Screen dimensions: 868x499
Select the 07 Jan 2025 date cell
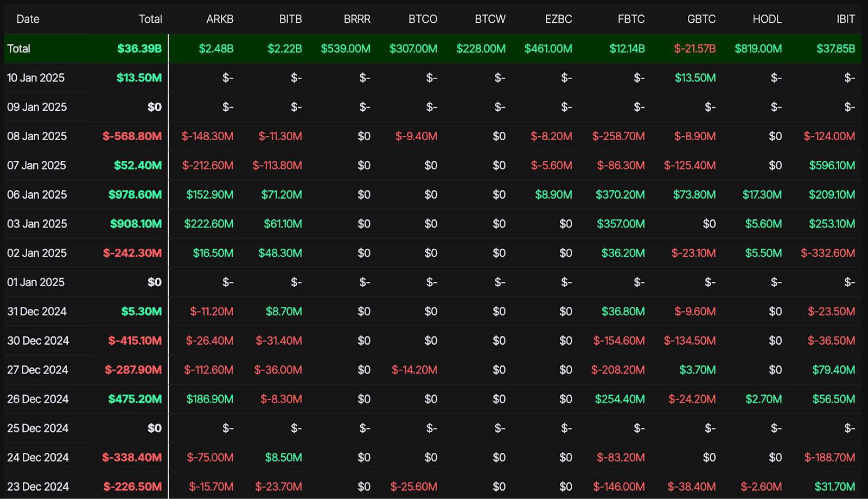36,166
